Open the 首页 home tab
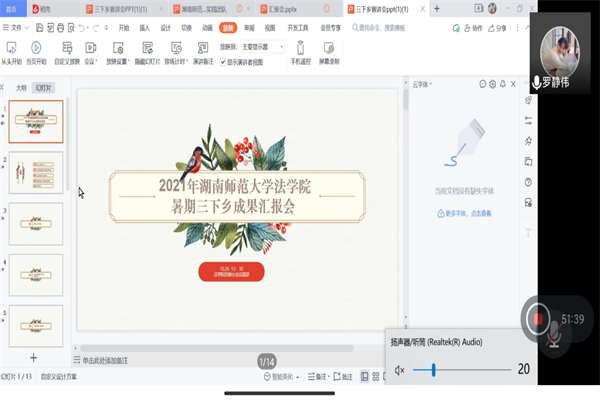The width and height of the screenshot is (600, 400). point(12,9)
